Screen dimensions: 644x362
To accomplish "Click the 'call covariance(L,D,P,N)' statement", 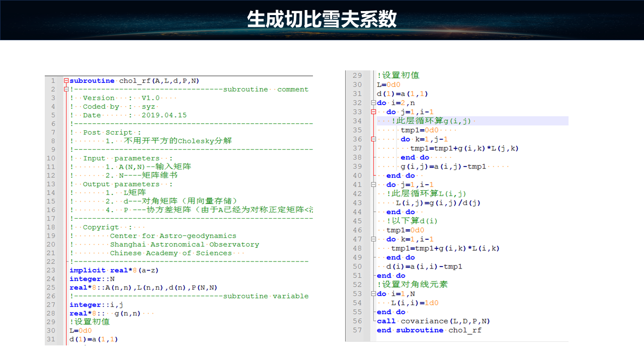I will [433, 321].
